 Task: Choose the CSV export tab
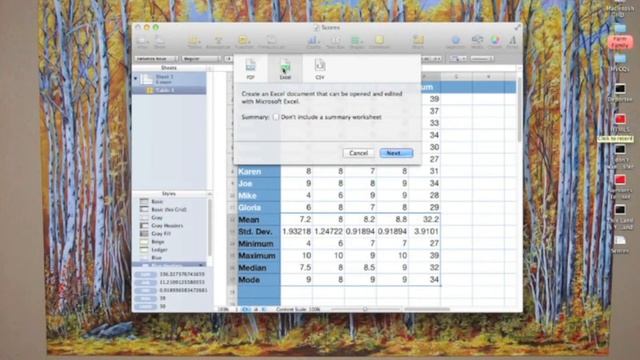[x=320, y=69]
